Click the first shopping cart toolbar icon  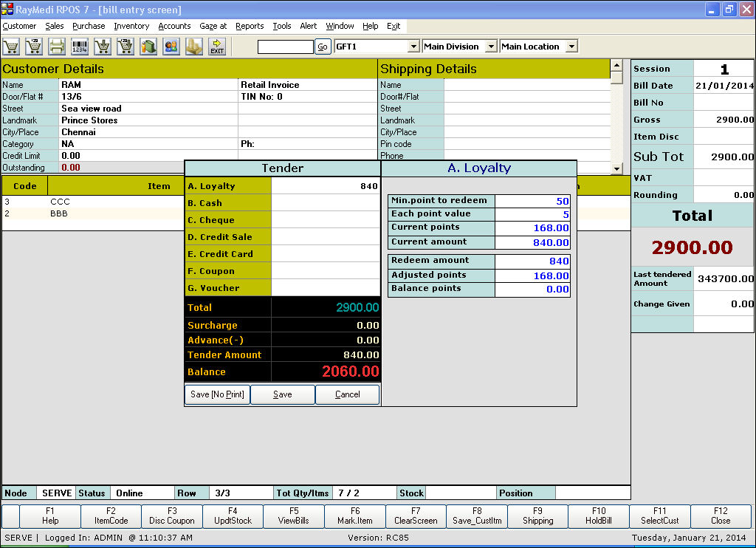[x=11, y=47]
